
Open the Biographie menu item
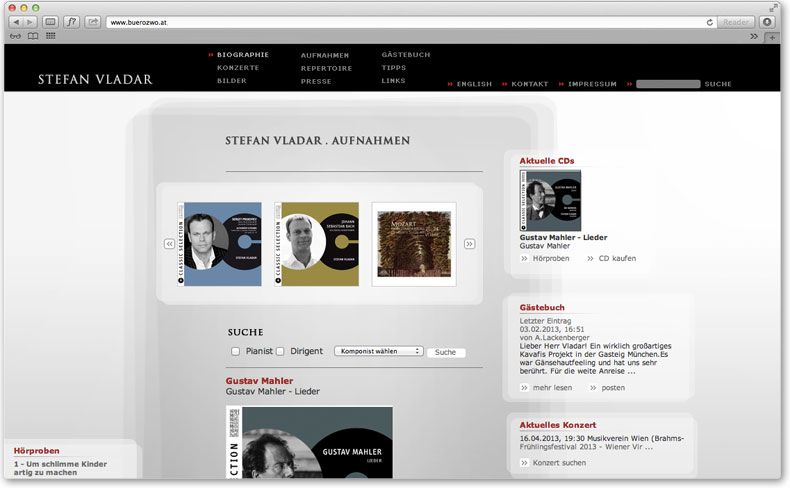[x=243, y=54]
